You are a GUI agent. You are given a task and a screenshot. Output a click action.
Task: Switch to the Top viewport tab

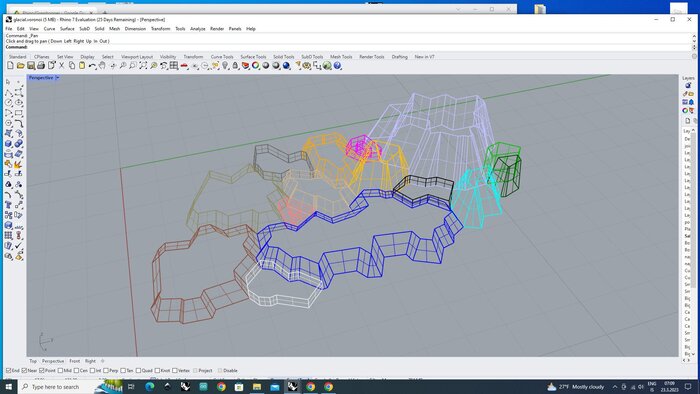tap(33, 361)
